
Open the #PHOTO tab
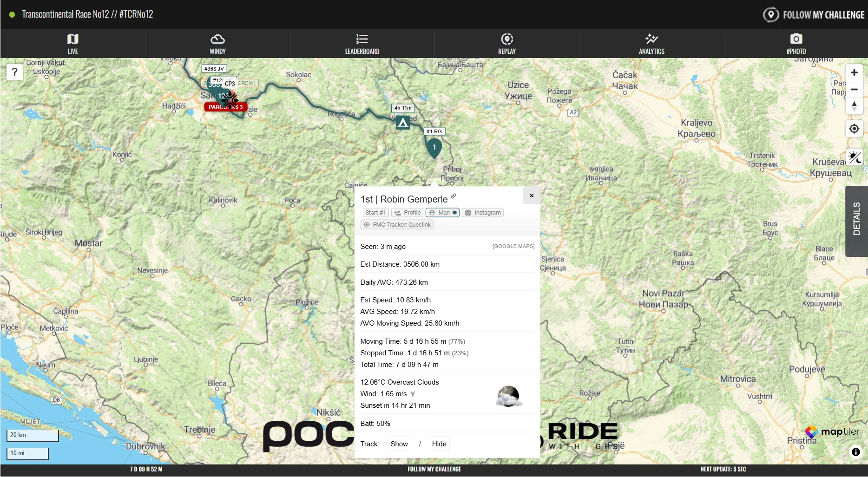coord(796,44)
